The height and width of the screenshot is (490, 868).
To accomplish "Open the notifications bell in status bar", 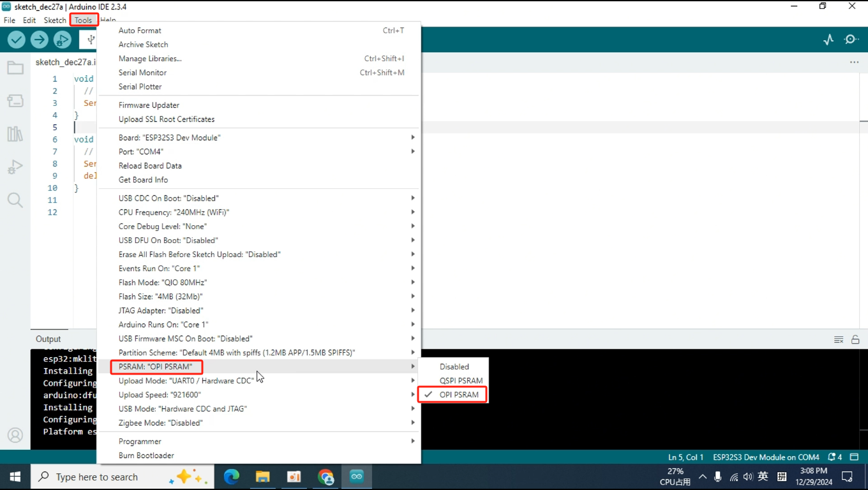I will click(x=835, y=457).
